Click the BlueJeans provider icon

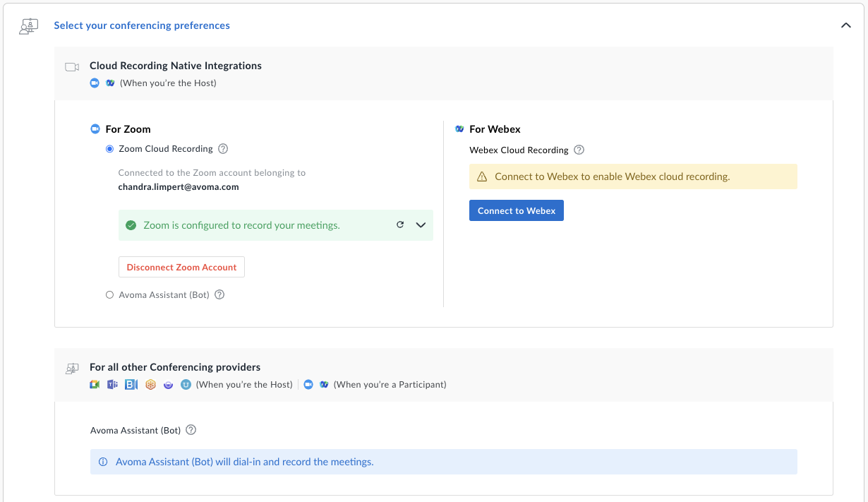pos(131,385)
